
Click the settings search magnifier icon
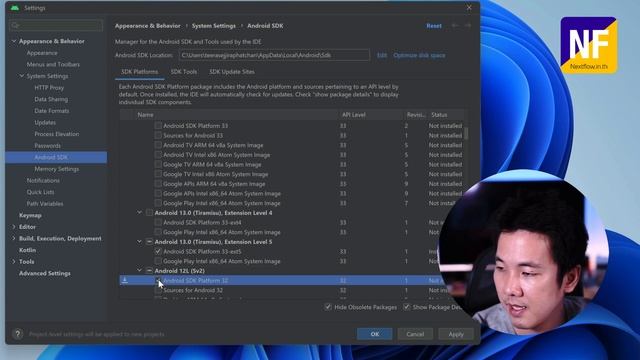(16, 25)
